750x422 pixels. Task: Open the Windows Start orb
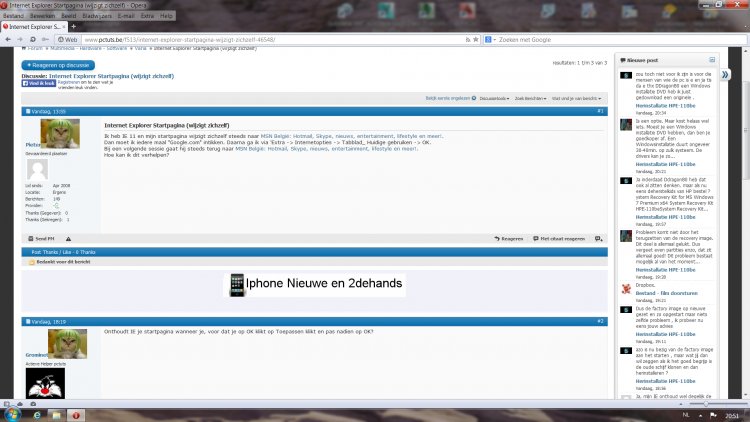point(12,415)
